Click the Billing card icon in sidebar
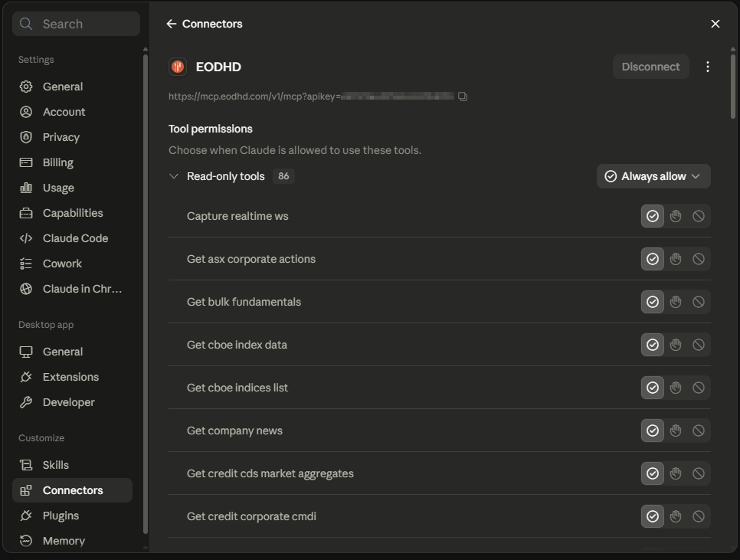740x560 pixels. point(26,162)
